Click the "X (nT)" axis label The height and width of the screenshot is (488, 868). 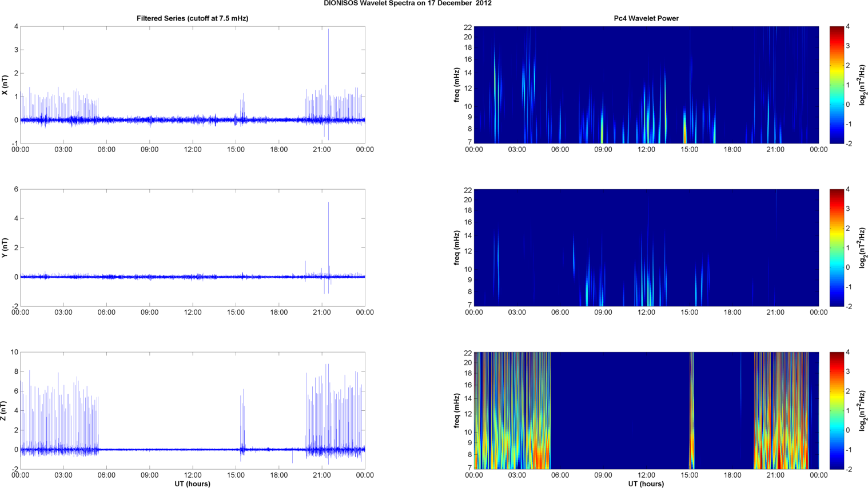[x=5, y=85]
